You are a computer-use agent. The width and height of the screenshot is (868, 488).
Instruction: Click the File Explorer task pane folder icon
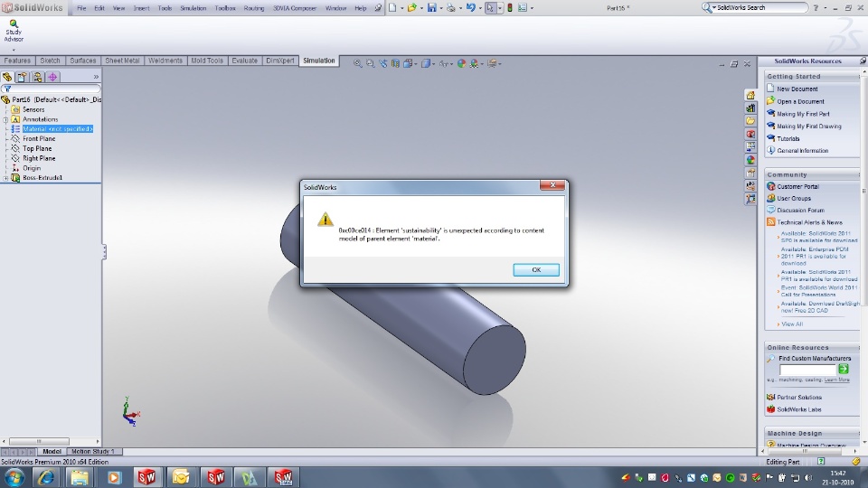[750, 120]
